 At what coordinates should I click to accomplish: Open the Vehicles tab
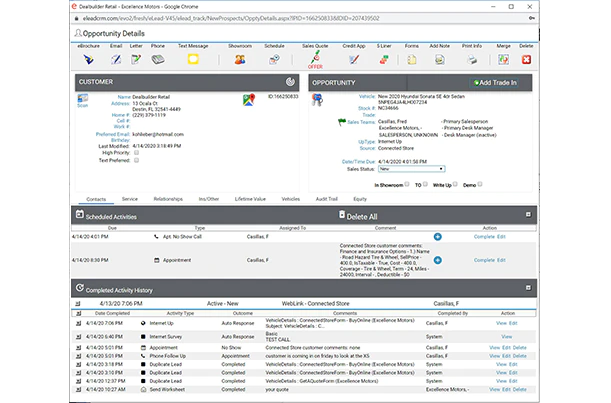291,199
